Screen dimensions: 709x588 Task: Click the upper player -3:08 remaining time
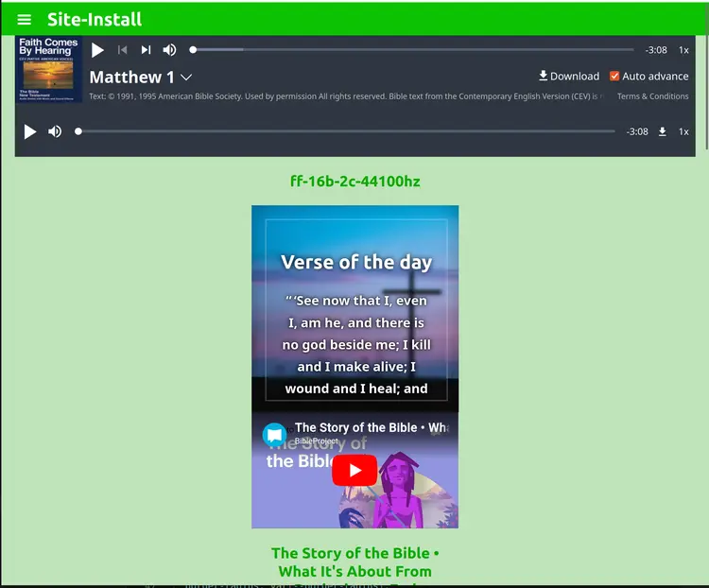tap(656, 50)
